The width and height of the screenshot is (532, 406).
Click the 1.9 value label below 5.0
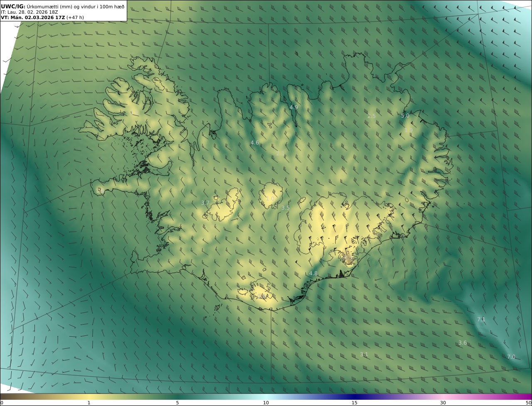(x=409, y=130)
